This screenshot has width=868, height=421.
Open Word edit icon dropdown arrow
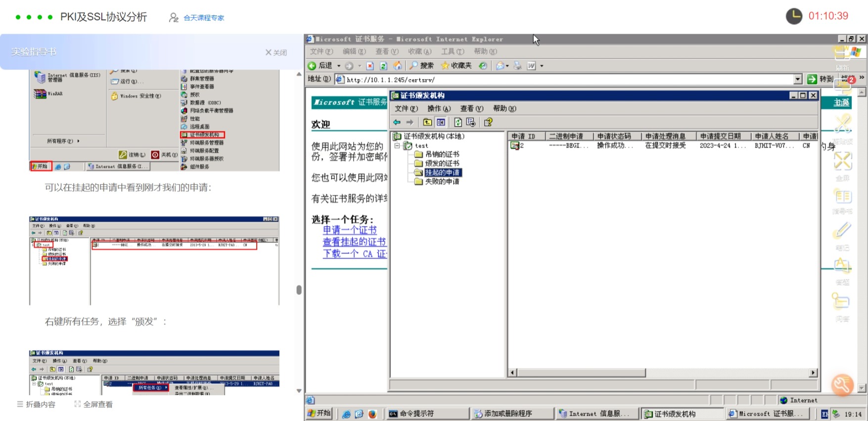click(x=542, y=66)
